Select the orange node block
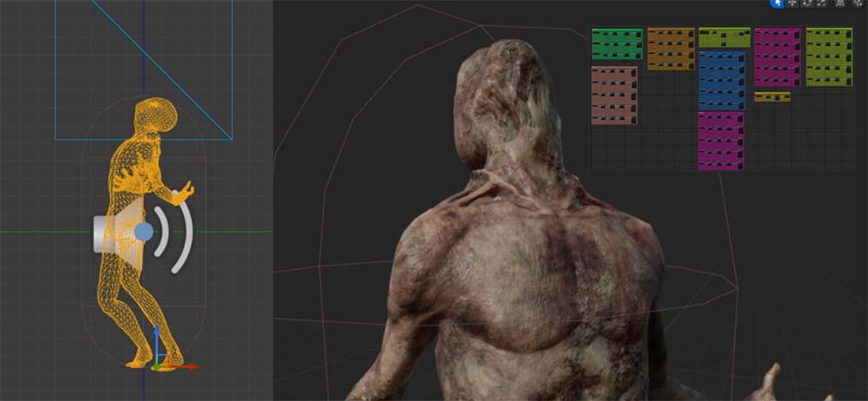This screenshot has width=868, height=401. 670,49
